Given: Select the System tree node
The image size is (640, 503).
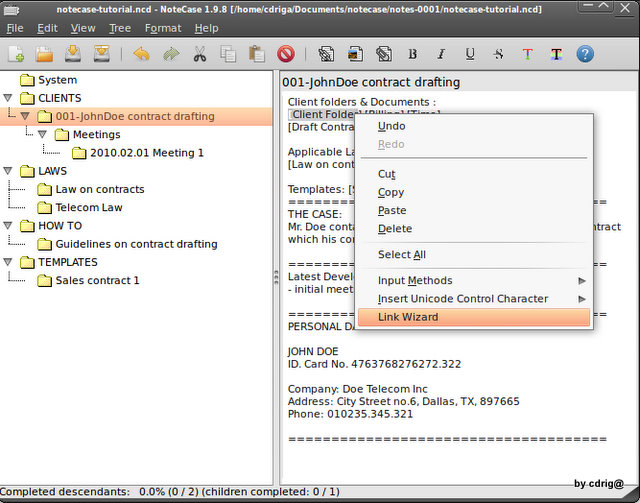Looking at the screenshot, I should point(57,80).
